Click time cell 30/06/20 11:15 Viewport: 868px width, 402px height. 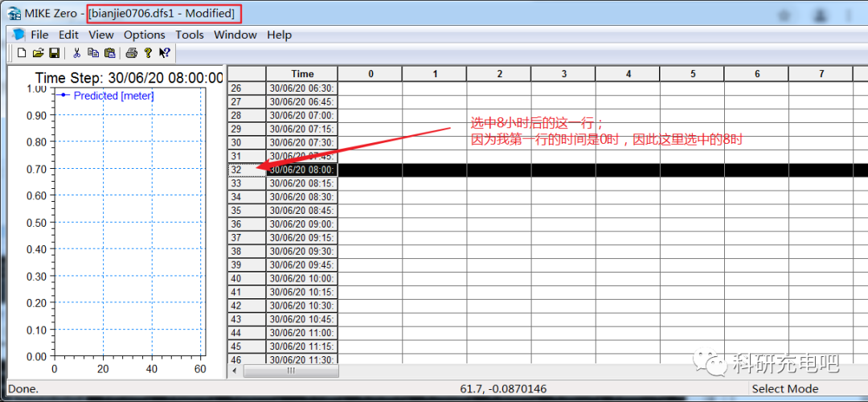pos(302,347)
